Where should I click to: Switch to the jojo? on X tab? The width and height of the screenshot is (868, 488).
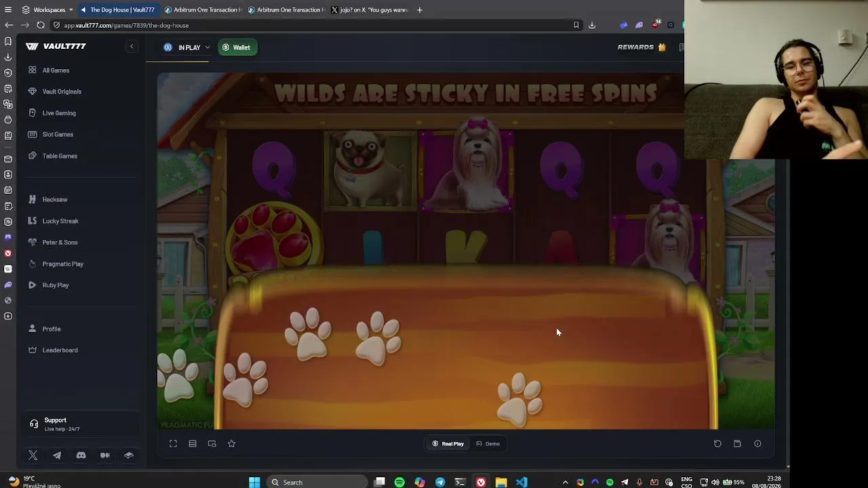point(370,9)
